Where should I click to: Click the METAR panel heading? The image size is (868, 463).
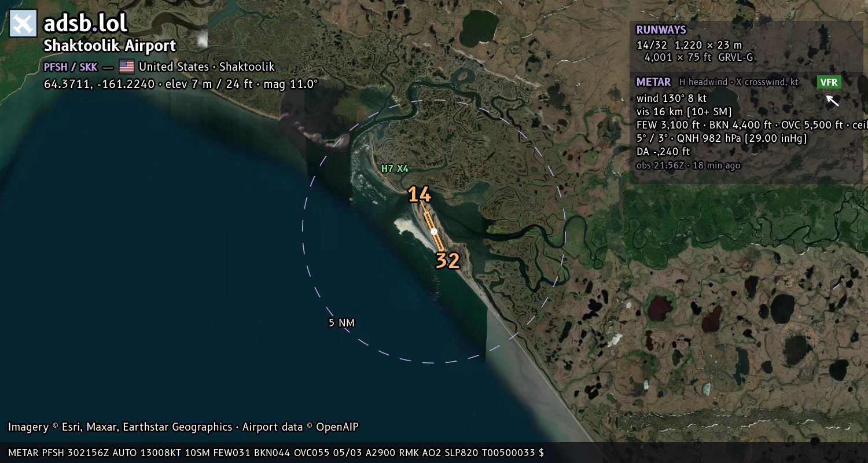653,82
